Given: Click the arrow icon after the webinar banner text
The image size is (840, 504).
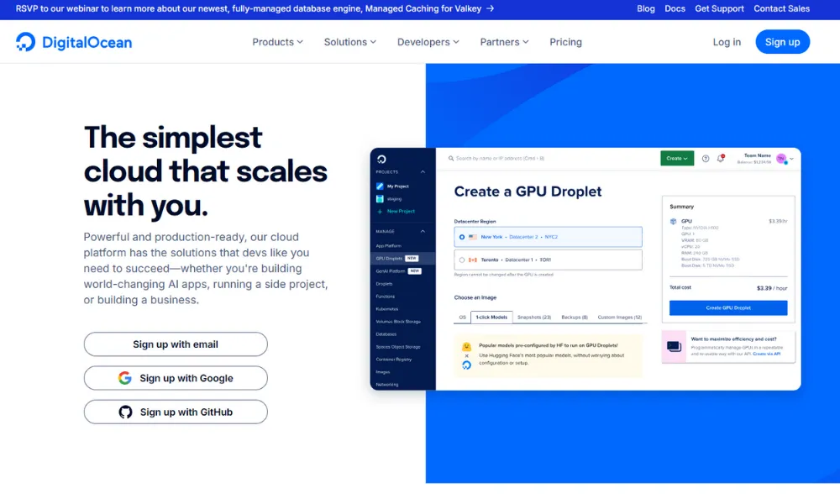Looking at the screenshot, I should pyautogui.click(x=490, y=8).
